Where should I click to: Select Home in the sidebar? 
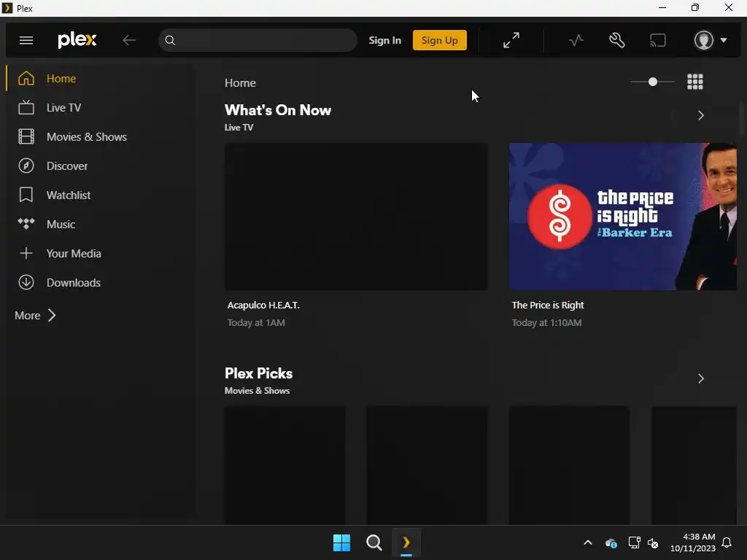coord(100,79)
